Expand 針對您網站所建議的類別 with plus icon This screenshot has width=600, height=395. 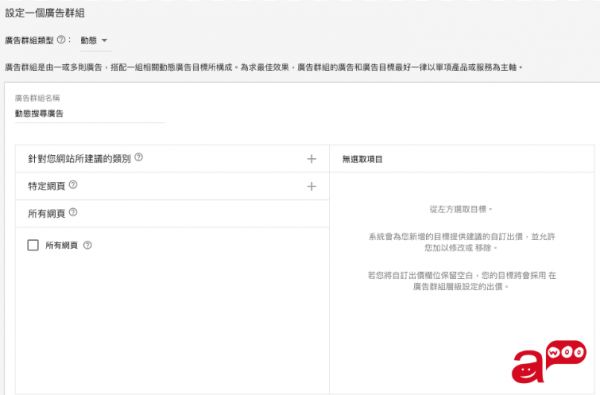click(311, 158)
